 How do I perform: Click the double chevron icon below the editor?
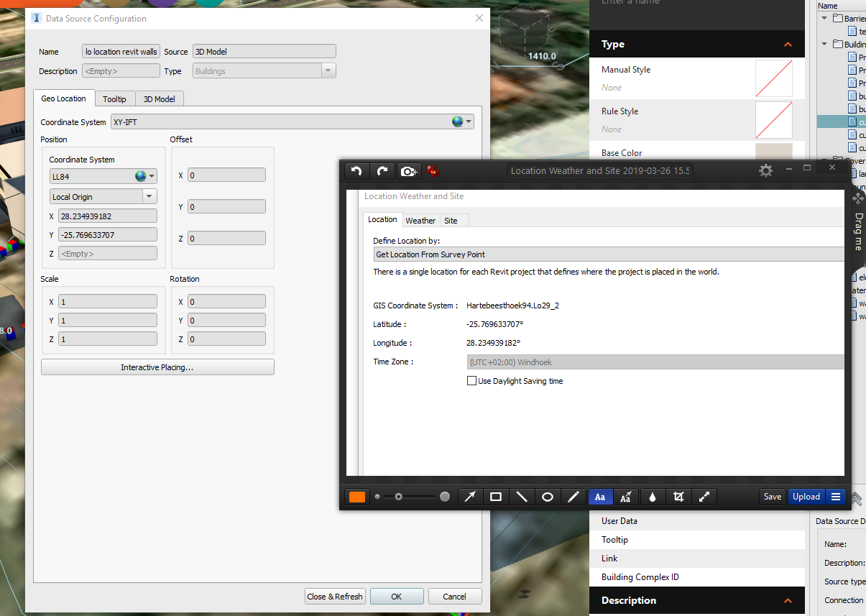[x=857, y=498]
